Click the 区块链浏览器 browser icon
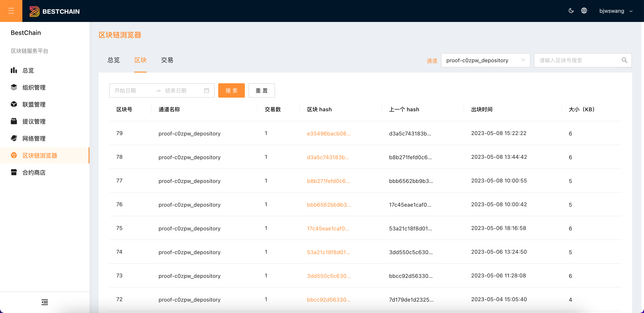644x313 pixels. (x=14, y=155)
